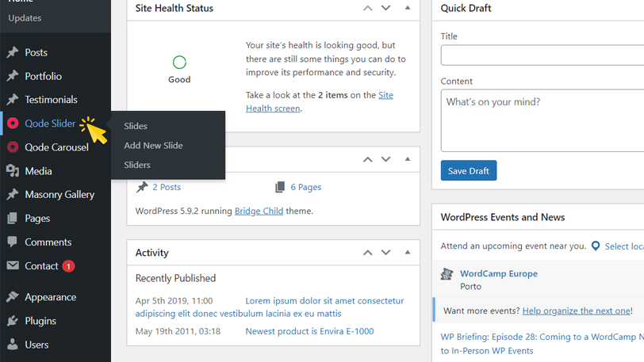The height and width of the screenshot is (362, 644).
Task: Click the Comments speech bubble icon
Action: [13, 242]
